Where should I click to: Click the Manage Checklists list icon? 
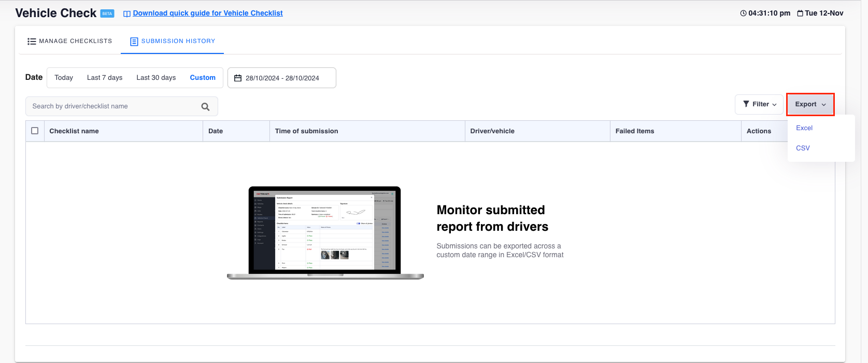click(32, 41)
